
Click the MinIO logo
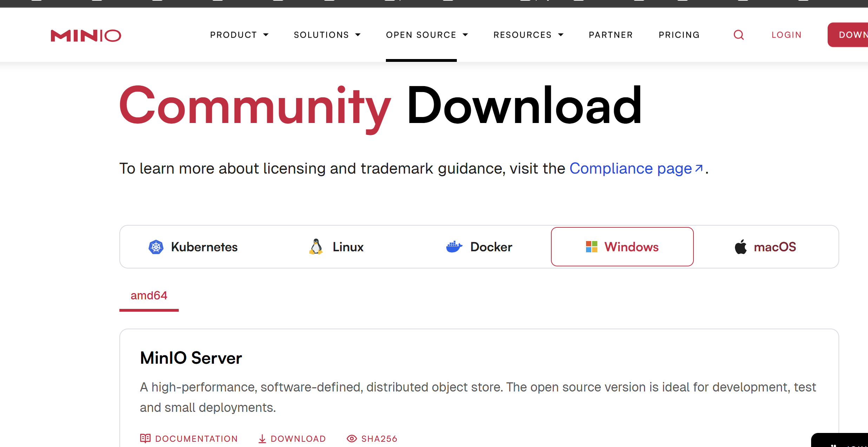(x=86, y=35)
